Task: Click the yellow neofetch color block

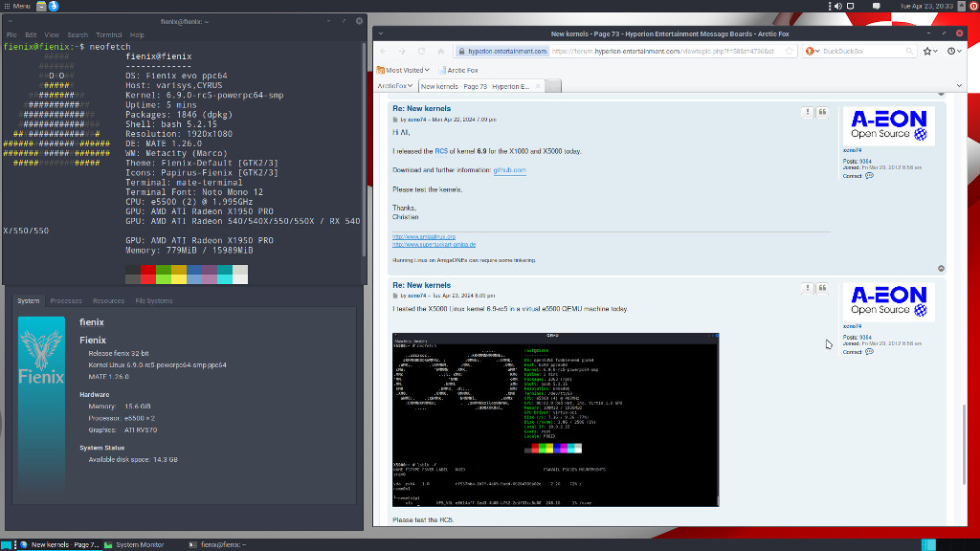Action: [179, 275]
